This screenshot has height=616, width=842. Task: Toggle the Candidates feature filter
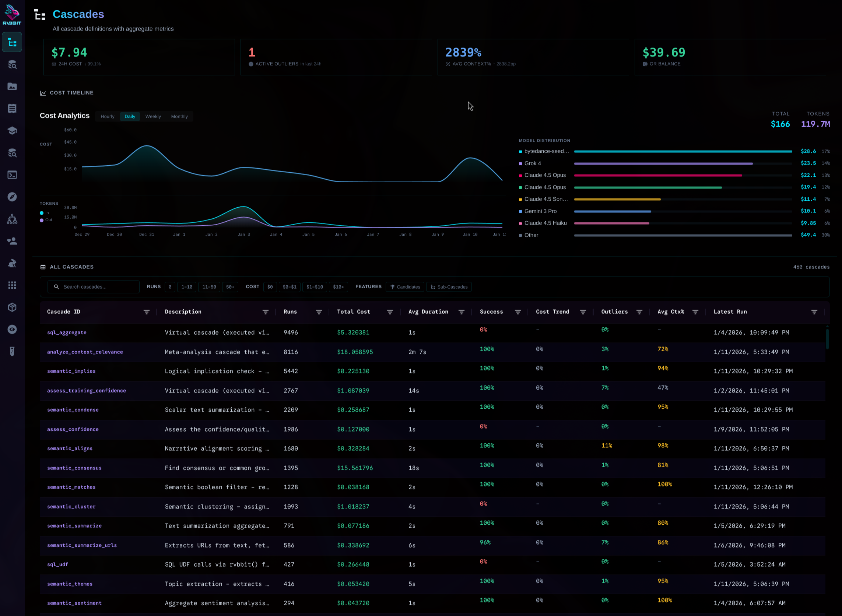click(405, 287)
